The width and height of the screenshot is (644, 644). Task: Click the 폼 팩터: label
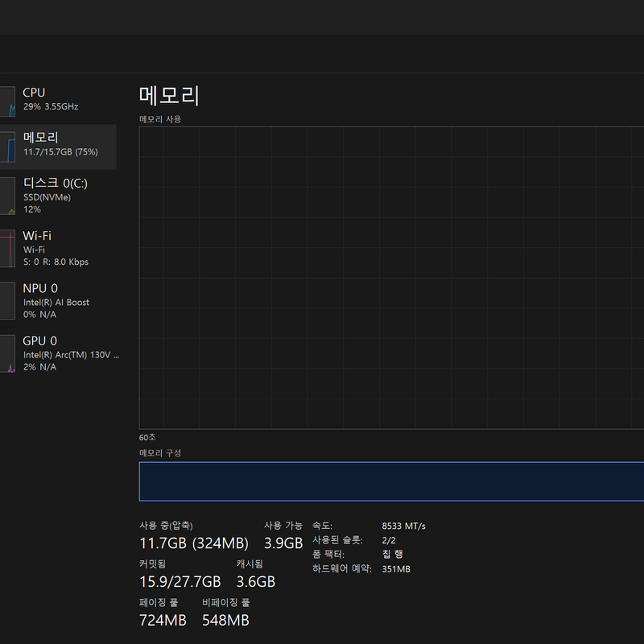pyautogui.click(x=328, y=555)
